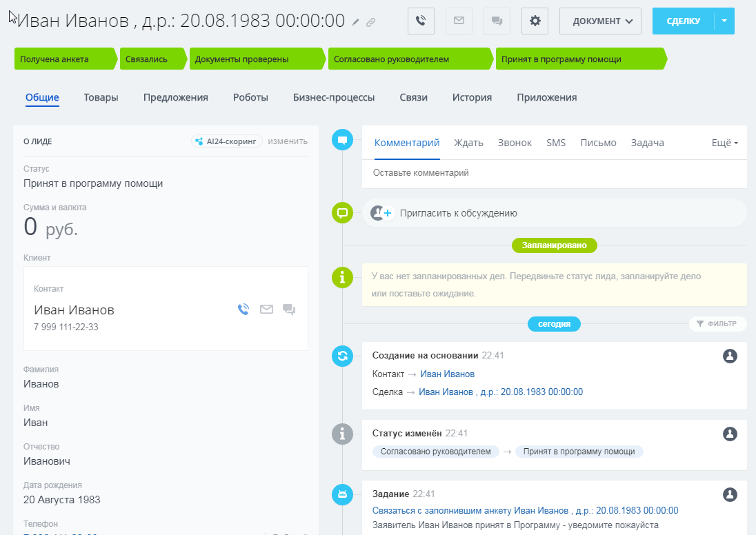Open settings gear in header
The width and height of the screenshot is (756, 535).
click(535, 21)
